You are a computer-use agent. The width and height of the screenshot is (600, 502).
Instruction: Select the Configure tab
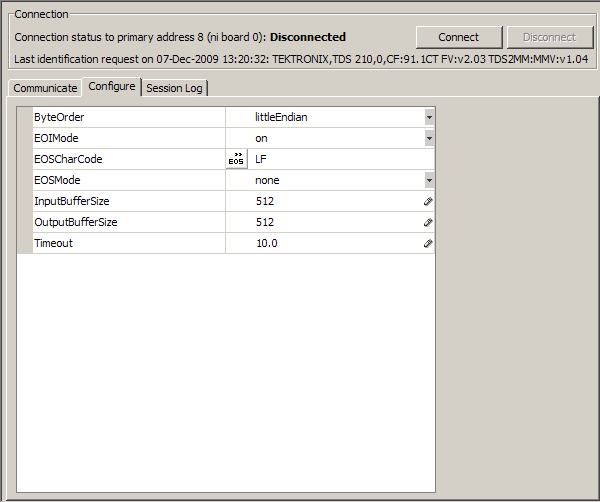point(111,87)
